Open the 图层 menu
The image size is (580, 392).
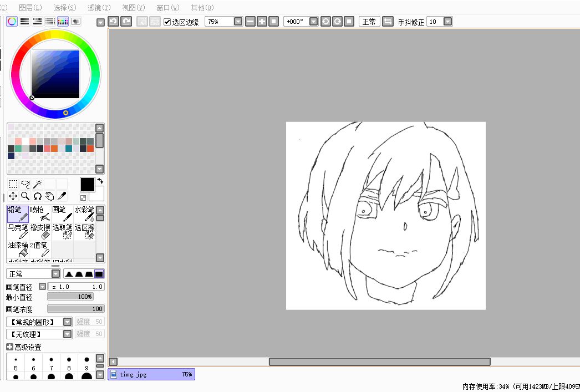click(30, 8)
